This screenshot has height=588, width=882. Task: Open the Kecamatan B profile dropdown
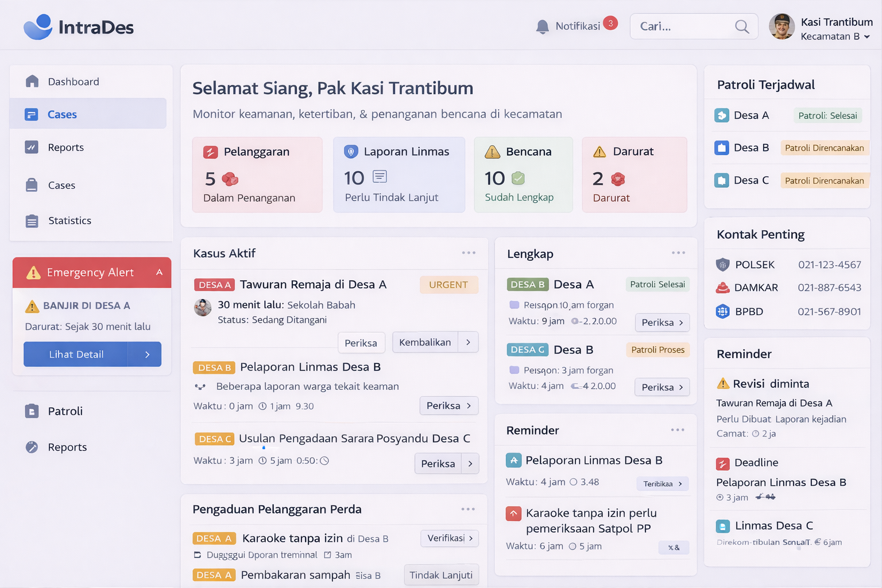[x=866, y=37]
